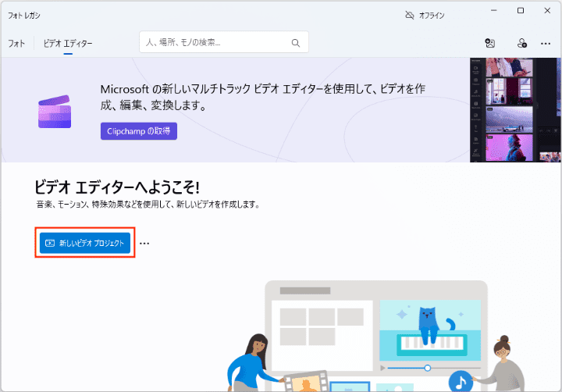Click the Clipchamp preview screenshot in banner
This screenshot has width=562, height=392.
515,110
